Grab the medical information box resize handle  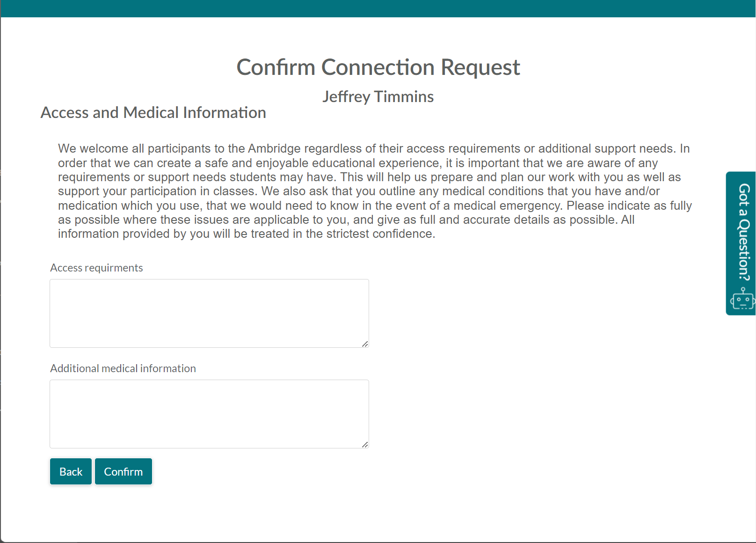click(x=365, y=445)
